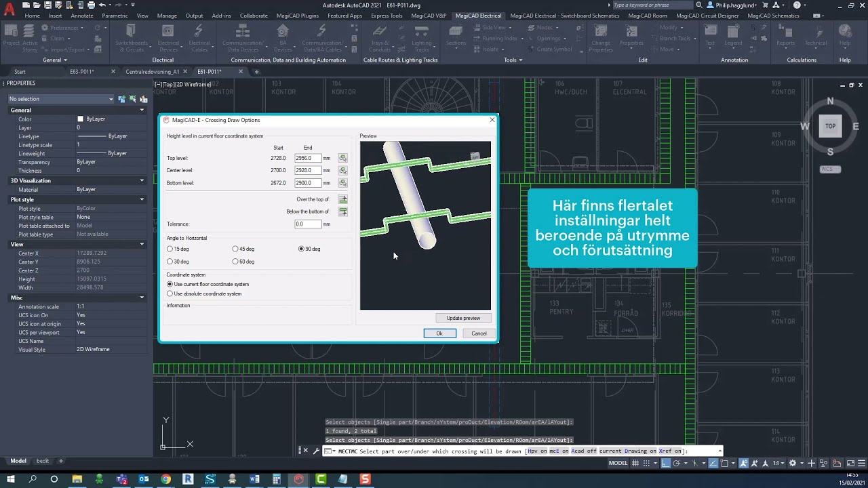Click Cancel in the Crossing Draw Options dialog
Viewport: 868px width, 488px height.
point(479,333)
